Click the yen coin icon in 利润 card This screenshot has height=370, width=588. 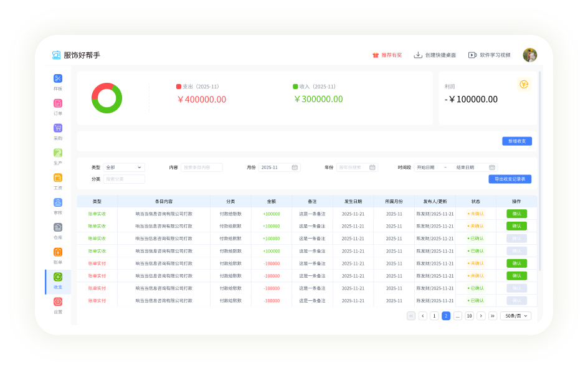523,84
